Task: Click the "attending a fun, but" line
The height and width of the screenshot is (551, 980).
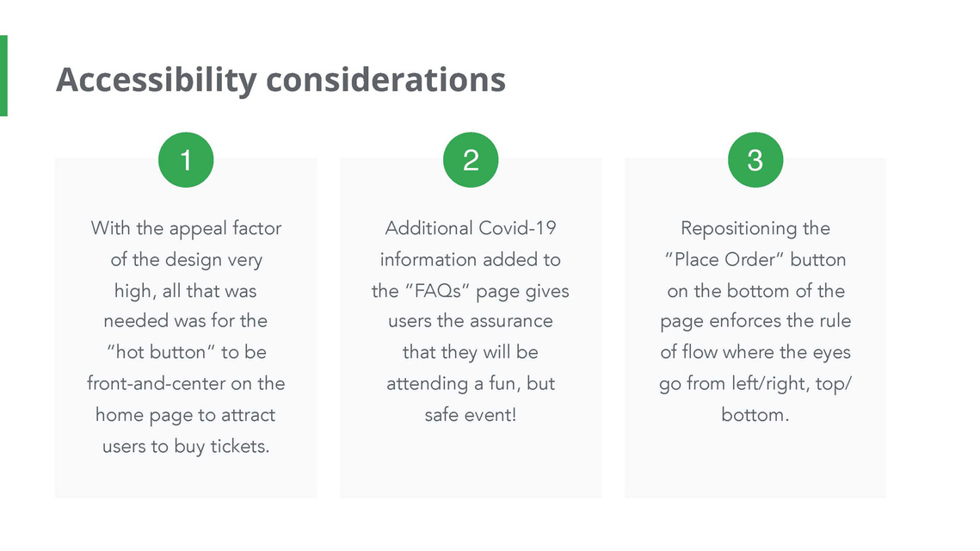Action: (x=471, y=384)
